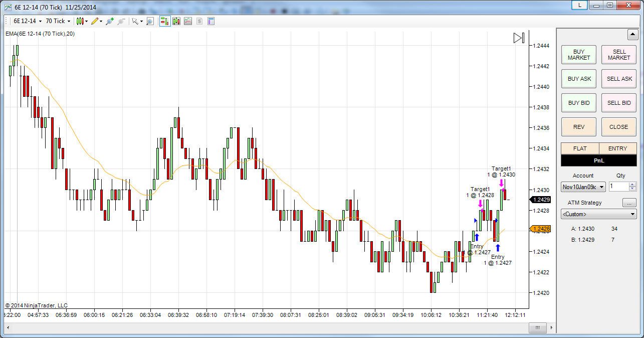Decrease Qty with the down stepper
The image size is (644, 338).
[x=632, y=189]
